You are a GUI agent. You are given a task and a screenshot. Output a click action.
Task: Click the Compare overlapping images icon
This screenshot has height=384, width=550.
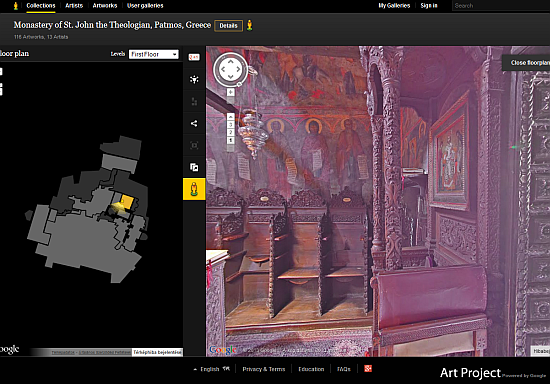point(194,167)
